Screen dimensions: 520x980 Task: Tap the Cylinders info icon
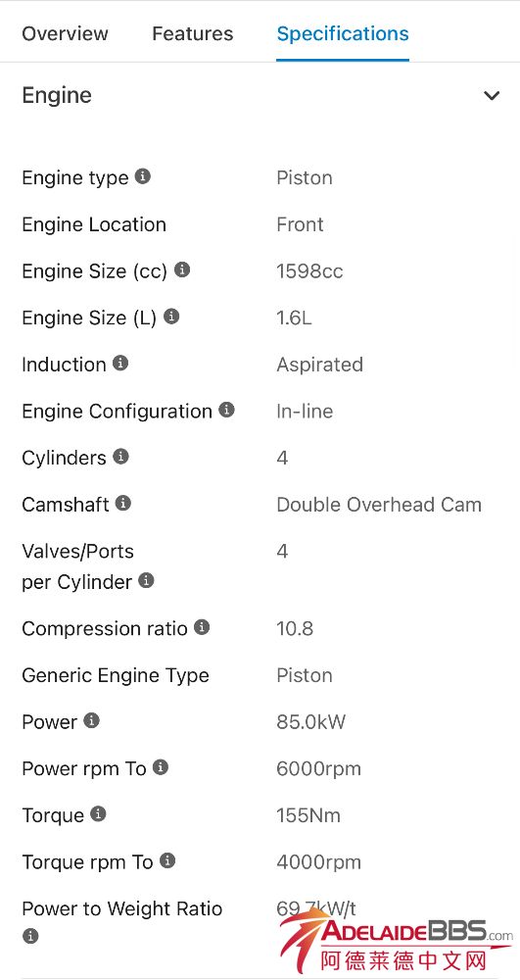click(120, 457)
